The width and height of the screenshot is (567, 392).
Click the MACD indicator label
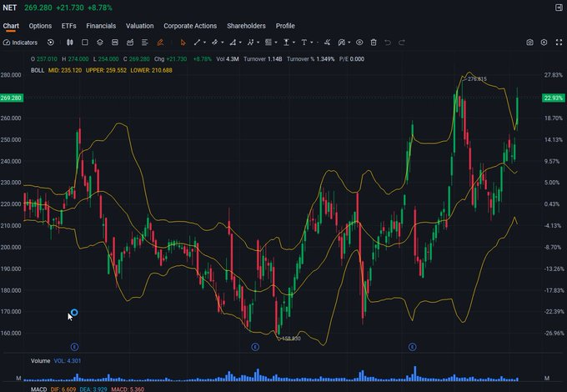39,389
